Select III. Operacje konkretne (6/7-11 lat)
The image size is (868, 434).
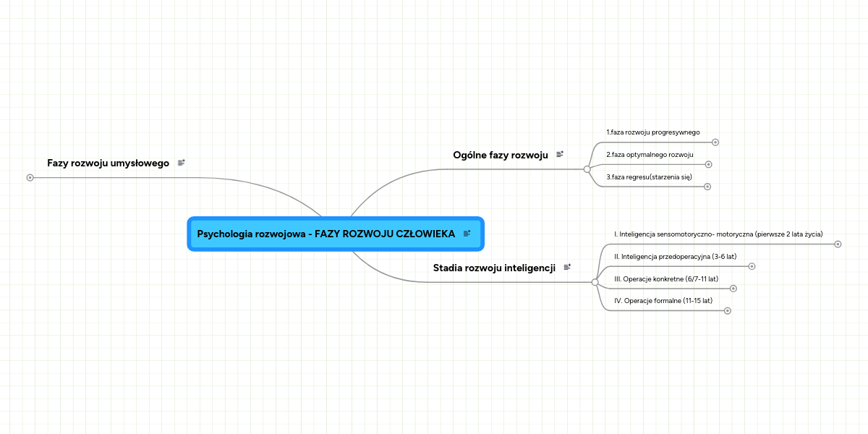coord(665,278)
